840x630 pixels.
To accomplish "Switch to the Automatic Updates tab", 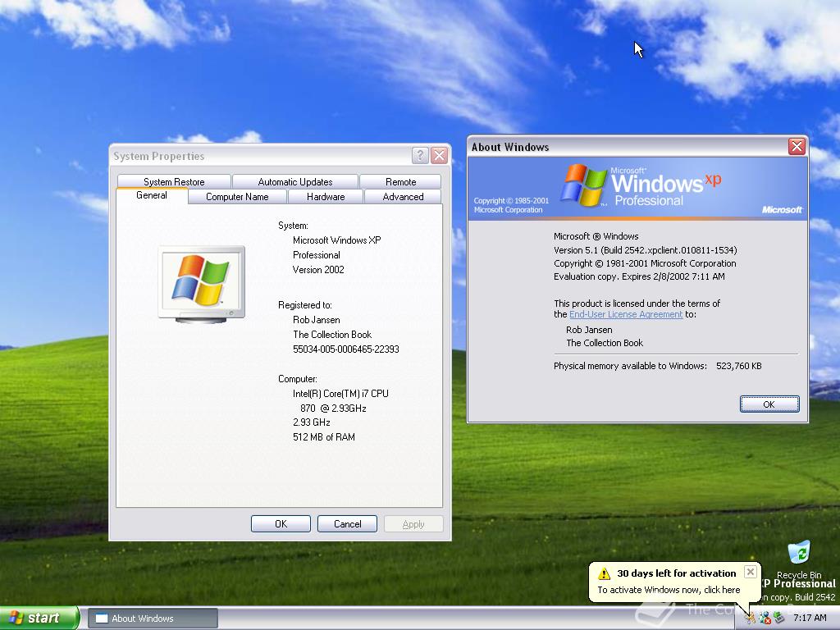I will pos(295,181).
